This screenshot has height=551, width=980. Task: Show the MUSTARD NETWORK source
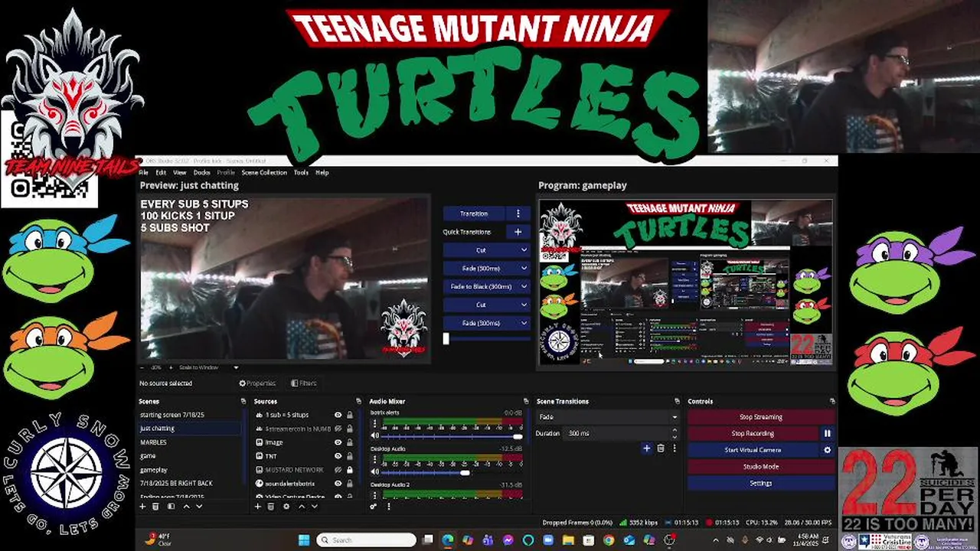click(x=338, y=470)
